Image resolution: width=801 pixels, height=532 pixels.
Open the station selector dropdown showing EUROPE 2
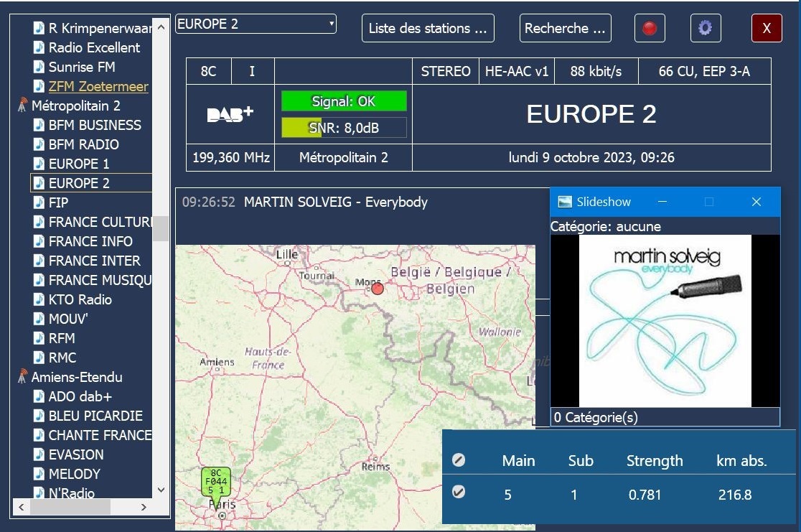point(256,24)
